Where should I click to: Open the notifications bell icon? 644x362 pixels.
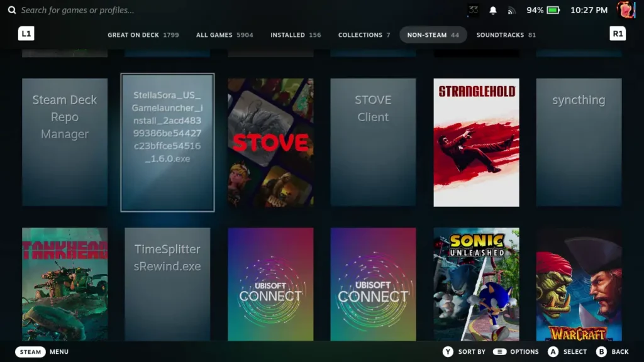click(493, 11)
